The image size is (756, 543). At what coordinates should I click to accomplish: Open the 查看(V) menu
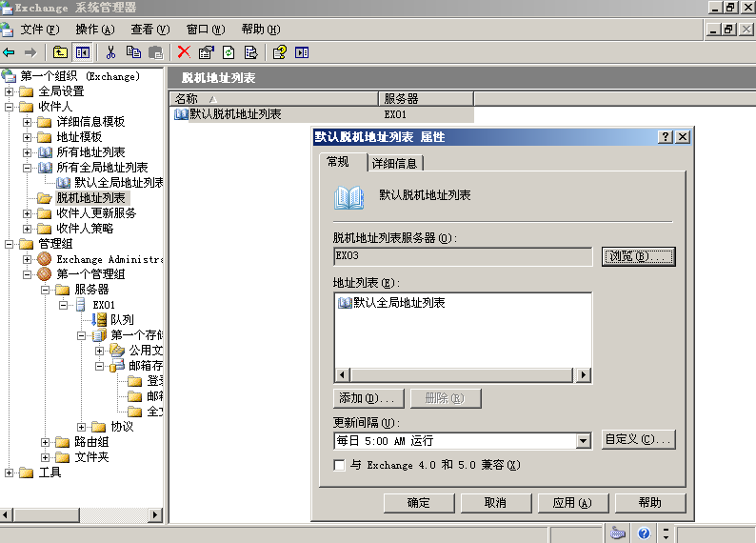(149, 30)
